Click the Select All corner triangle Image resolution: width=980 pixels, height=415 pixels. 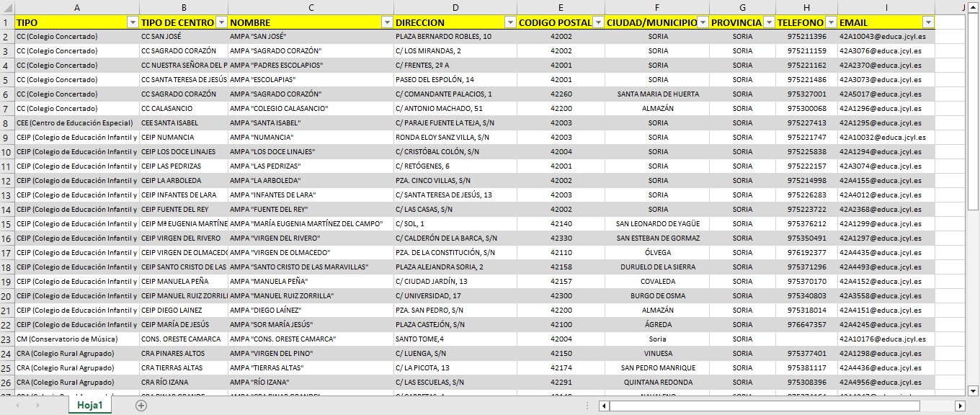[x=7, y=7]
